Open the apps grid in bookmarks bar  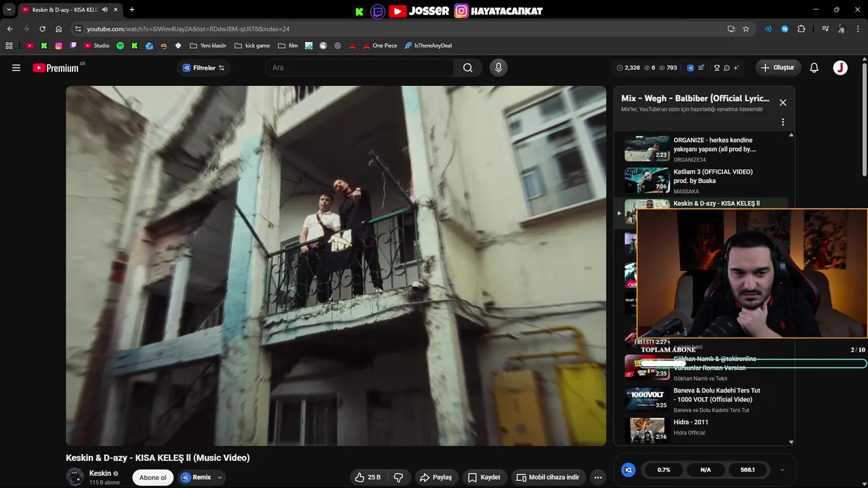pos(9,45)
